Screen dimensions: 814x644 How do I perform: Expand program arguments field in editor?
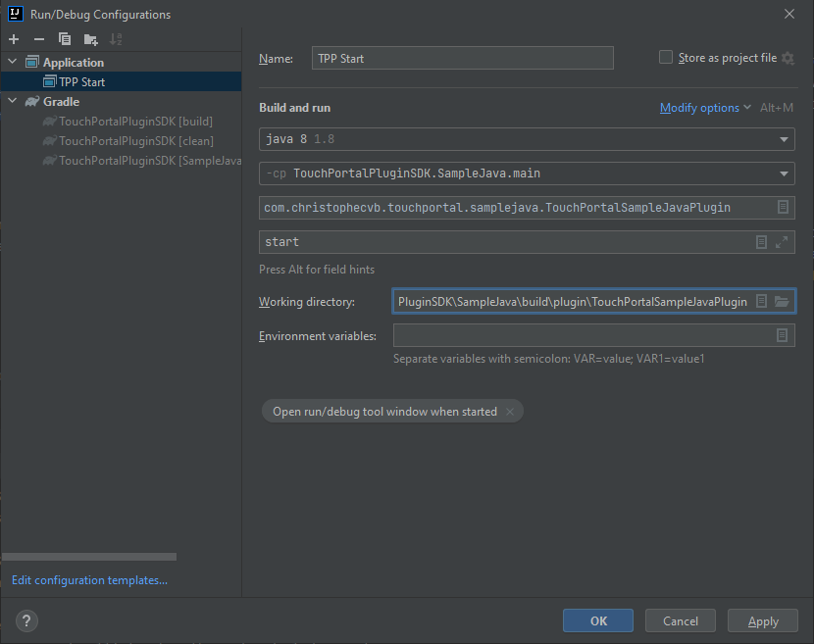[781, 242]
